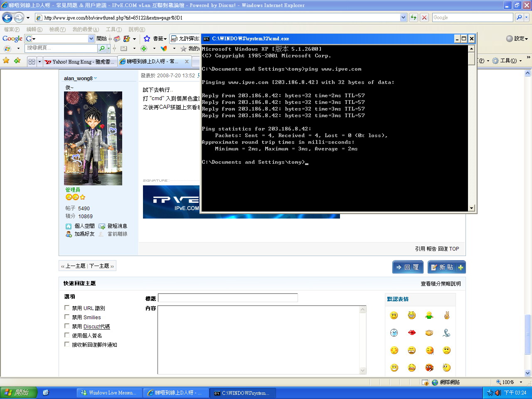
Task: Insert the clock emoticon
Action: click(394, 333)
